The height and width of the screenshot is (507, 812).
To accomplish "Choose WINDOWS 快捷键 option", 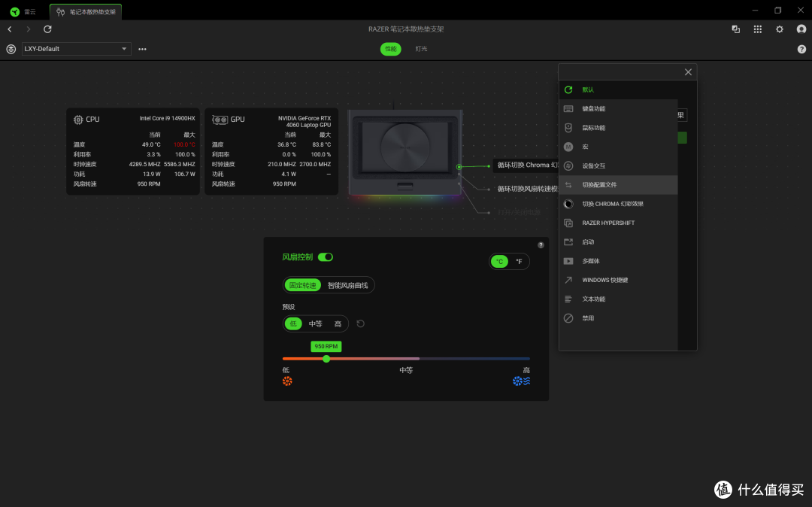I will click(x=618, y=280).
